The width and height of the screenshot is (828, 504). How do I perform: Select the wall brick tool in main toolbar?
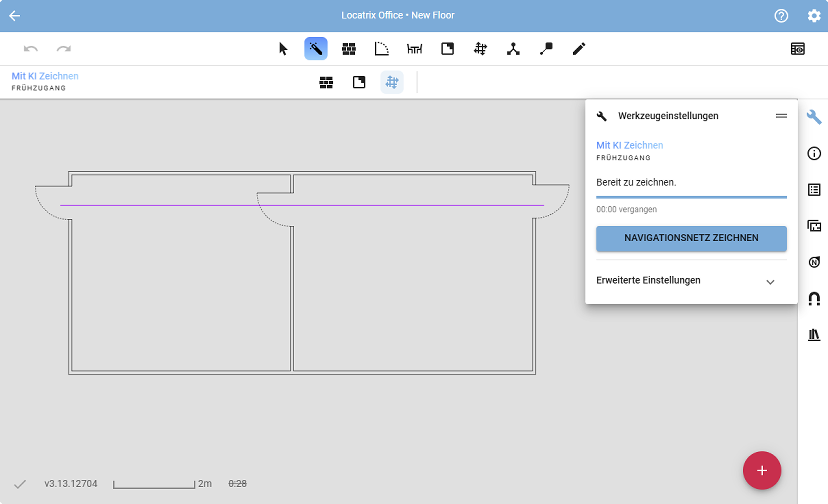tap(349, 49)
